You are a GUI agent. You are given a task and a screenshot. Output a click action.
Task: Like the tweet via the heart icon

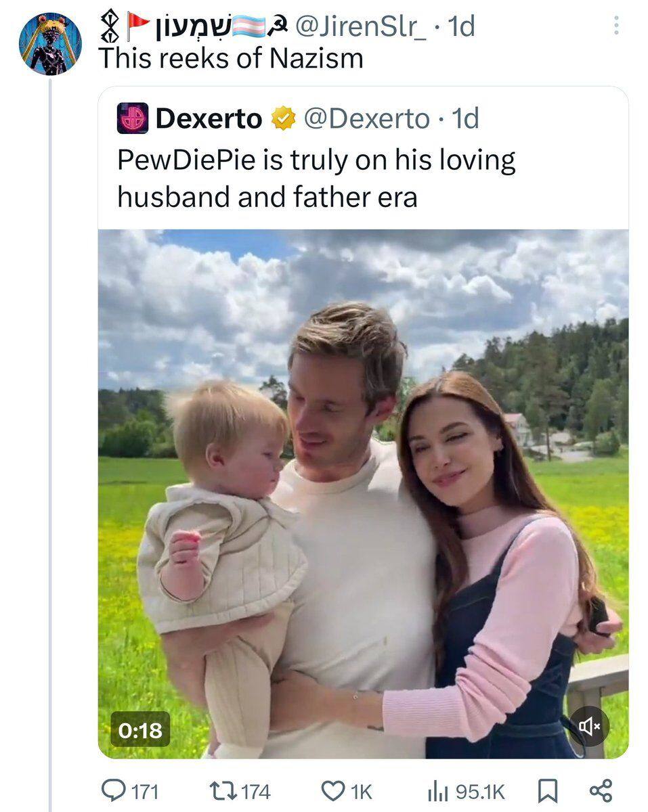pos(332,790)
